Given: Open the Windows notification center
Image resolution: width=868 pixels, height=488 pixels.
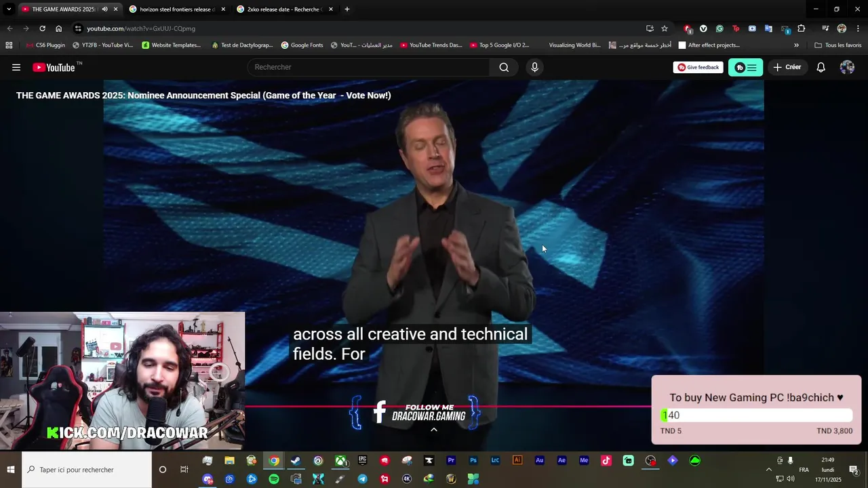Looking at the screenshot, I should (x=854, y=470).
